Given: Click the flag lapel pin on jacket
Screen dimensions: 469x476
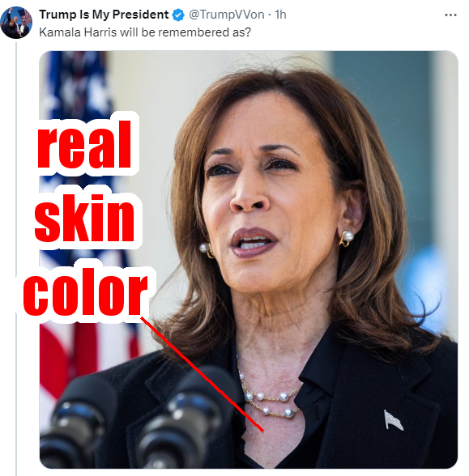Looking at the screenshot, I should 393,420.
